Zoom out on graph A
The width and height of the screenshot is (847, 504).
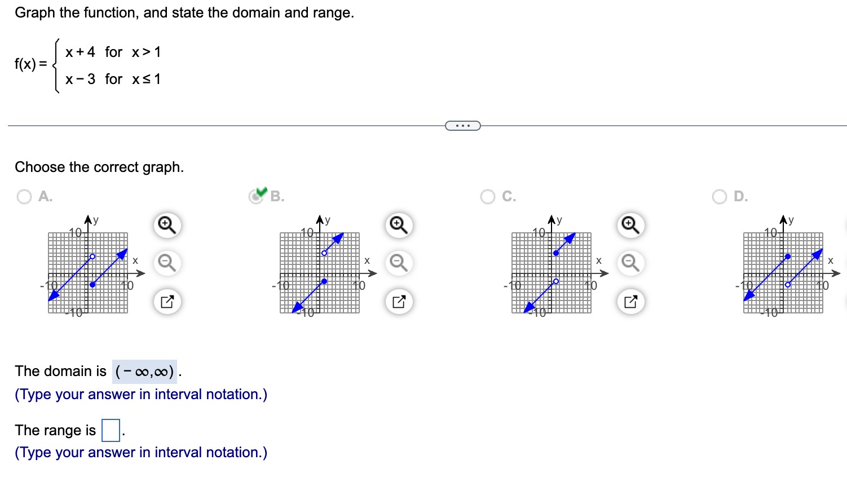click(x=167, y=263)
